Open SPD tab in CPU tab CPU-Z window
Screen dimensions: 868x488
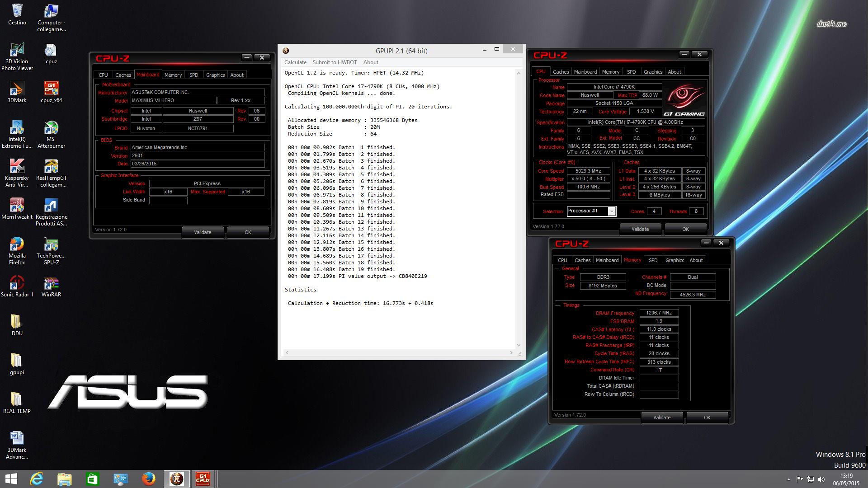pos(632,72)
